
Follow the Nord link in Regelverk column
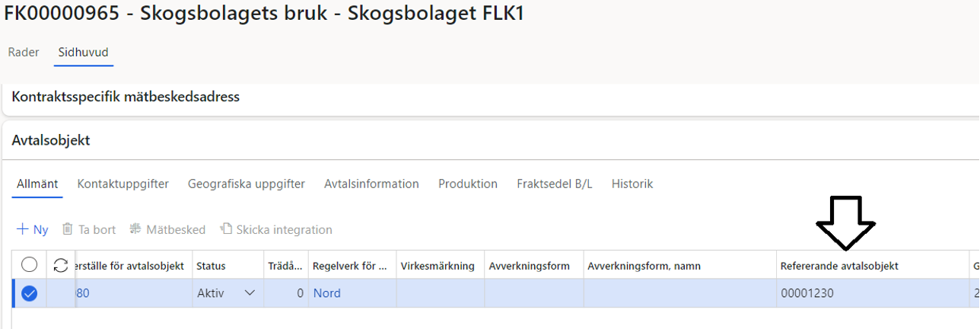(326, 293)
